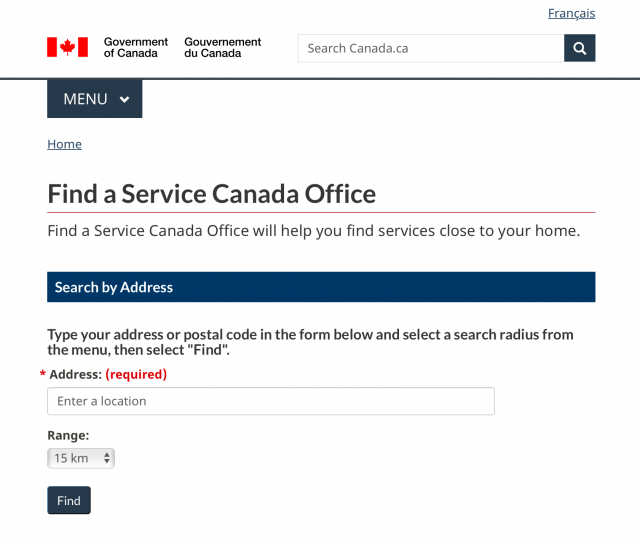This screenshot has height=542, width=640.
Task: Click the Government of Canada wordmark
Action: coord(136,47)
